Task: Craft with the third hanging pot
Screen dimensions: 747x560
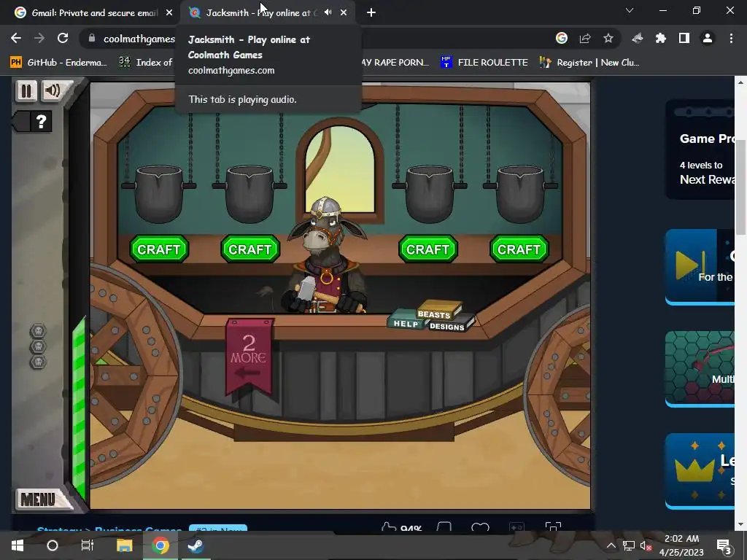Action: pos(427,249)
